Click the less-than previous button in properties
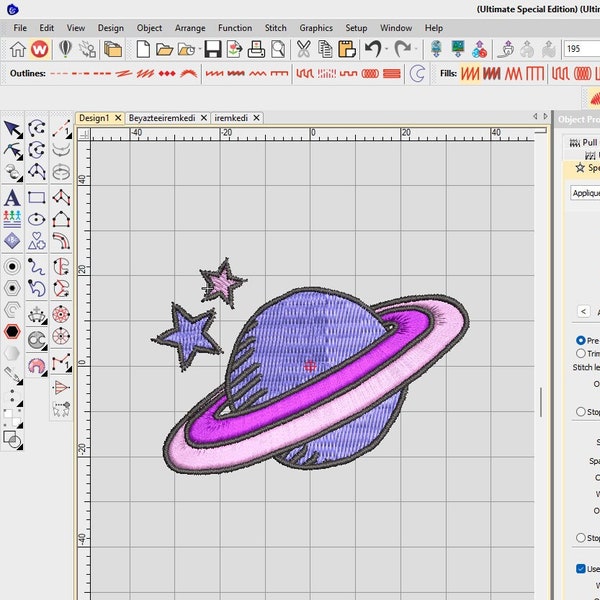This screenshot has height=600, width=600. click(583, 311)
